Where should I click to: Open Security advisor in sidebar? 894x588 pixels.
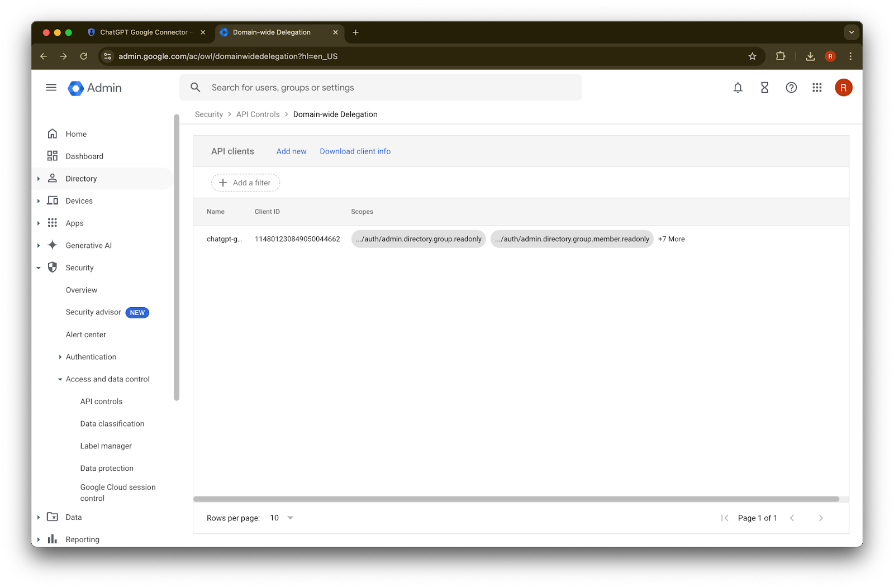click(x=93, y=312)
